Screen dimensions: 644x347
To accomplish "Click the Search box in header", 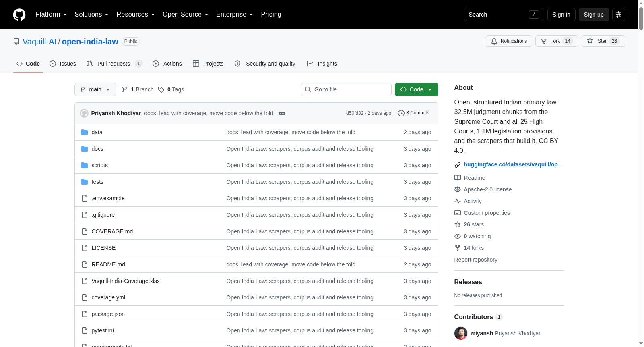I will tap(504, 15).
